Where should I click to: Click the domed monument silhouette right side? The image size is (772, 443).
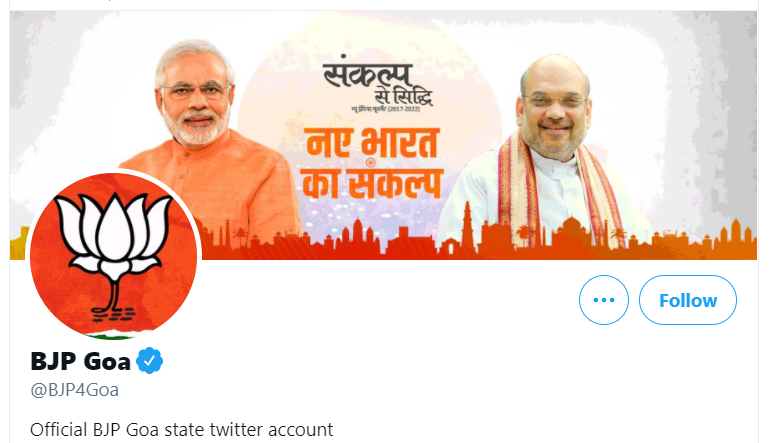coord(572,231)
